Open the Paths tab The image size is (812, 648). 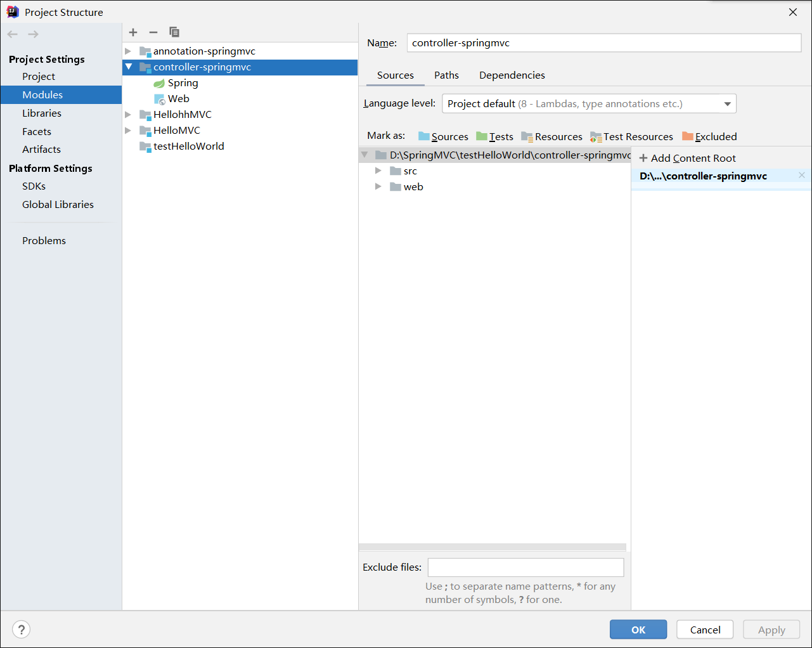point(446,75)
